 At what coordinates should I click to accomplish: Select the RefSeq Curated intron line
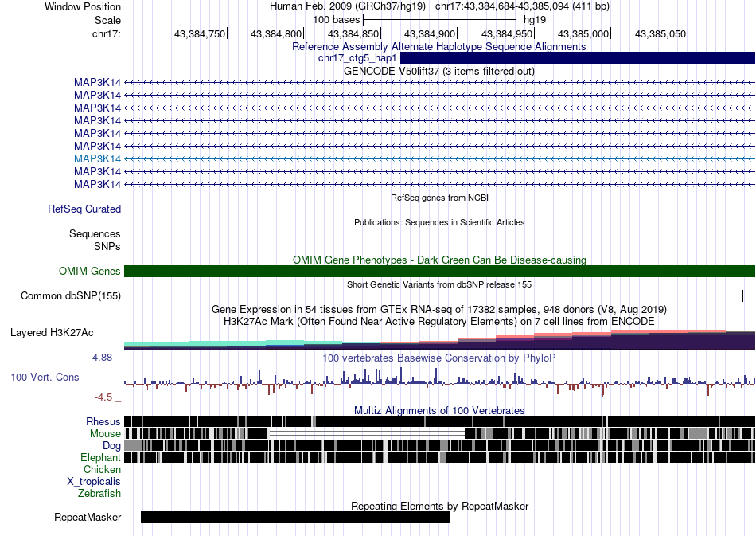[440, 209]
